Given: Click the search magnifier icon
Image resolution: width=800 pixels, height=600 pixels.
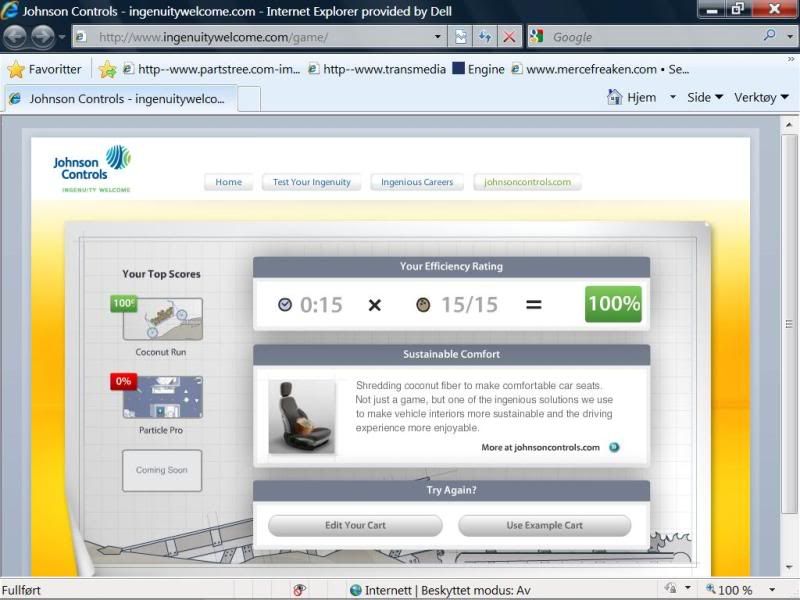Looking at the screenshot, I should tap(769, 36).
